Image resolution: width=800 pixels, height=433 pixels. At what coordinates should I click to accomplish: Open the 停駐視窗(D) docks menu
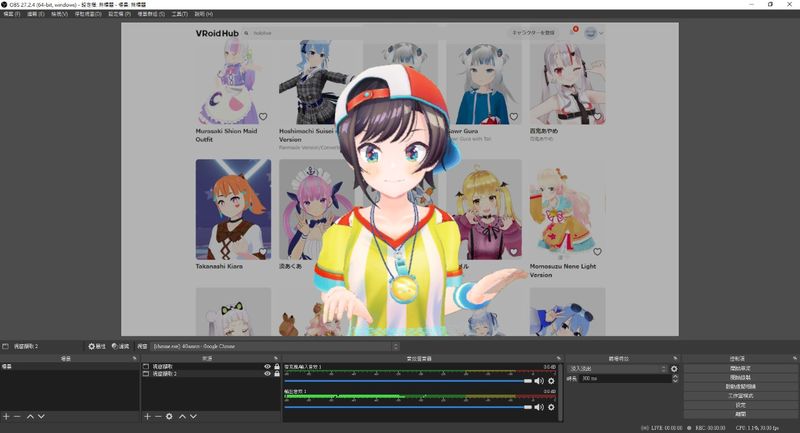88,14
